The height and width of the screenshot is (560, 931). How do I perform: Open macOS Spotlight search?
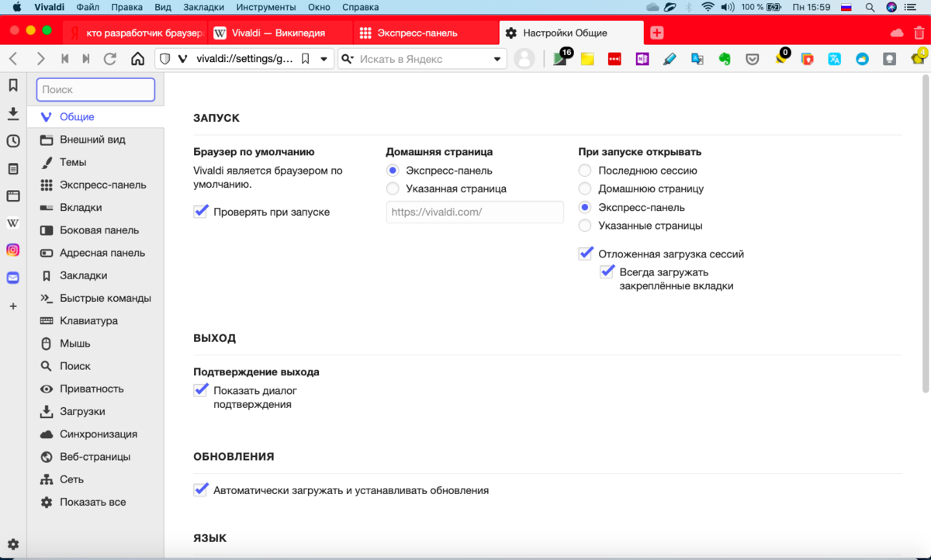[870, 7]
